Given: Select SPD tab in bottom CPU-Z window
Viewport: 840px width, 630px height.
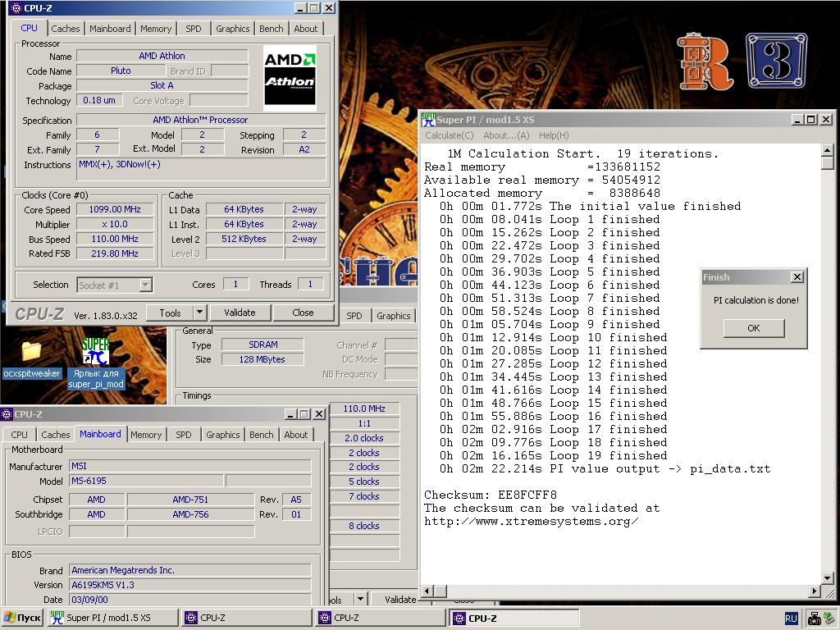Looking at the screenshot, I should point(184,435).
